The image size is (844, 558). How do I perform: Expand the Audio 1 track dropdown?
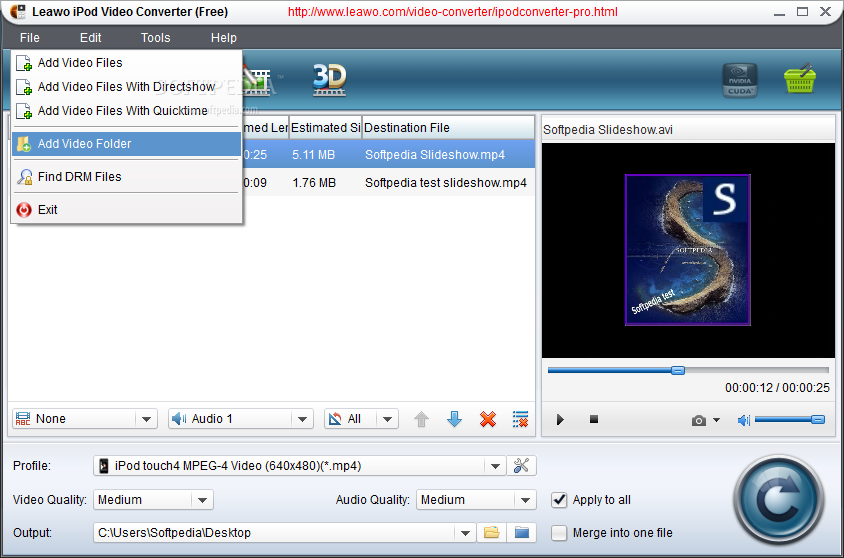(x=302, y=419)
